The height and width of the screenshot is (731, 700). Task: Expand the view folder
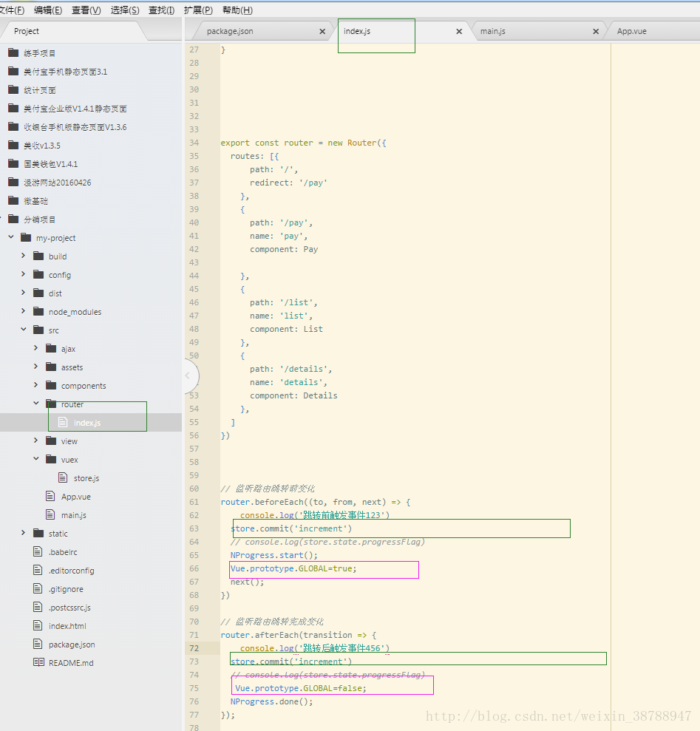click(x=36, y=441)
